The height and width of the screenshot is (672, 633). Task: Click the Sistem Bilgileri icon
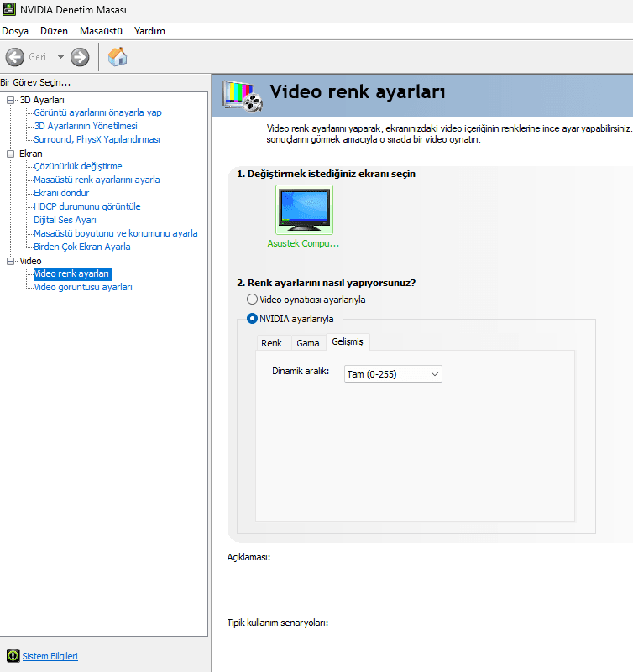pos(13,656)
